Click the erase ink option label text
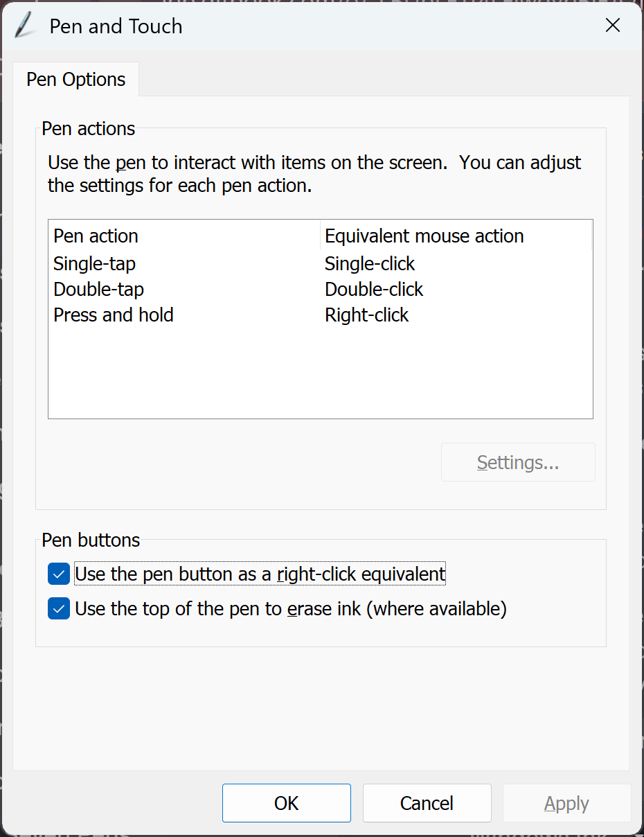Viewport: 644px width, 837px height. tap(291, 609)
